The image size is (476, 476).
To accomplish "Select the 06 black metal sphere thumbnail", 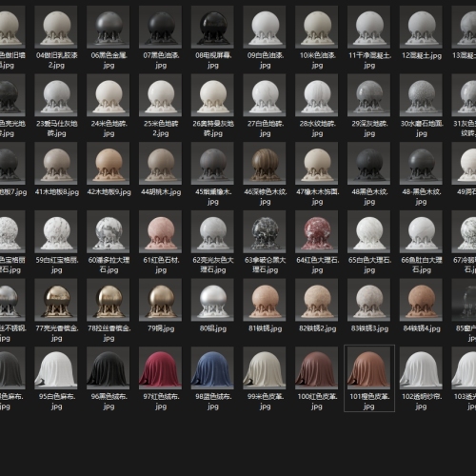I will [109, 27].
